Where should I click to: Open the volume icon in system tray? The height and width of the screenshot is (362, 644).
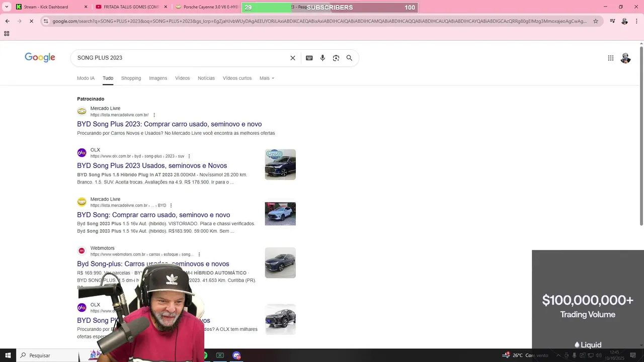599,355
